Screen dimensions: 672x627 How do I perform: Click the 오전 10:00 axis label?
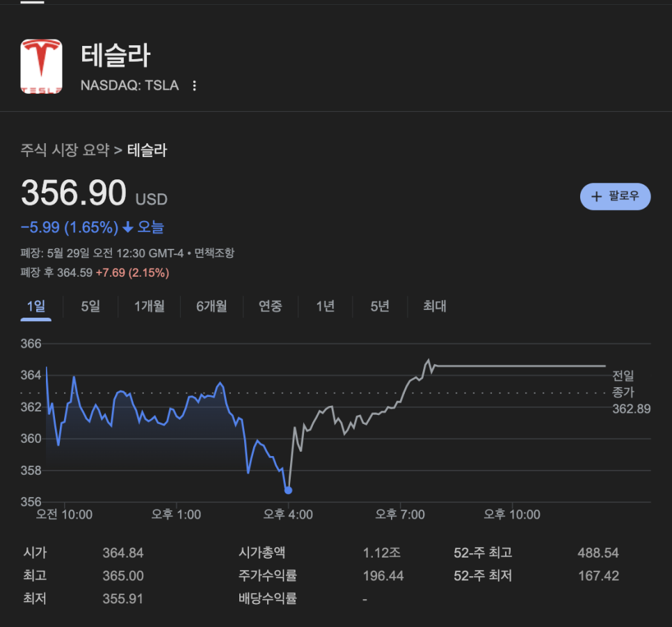64,514
